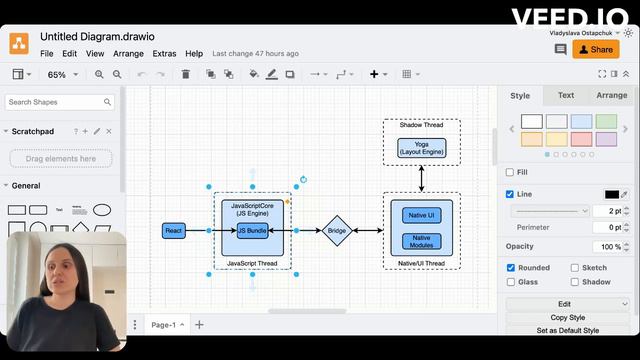
Task: Select the rounded rectangle shape in General
Action: (x=38, y=210)
